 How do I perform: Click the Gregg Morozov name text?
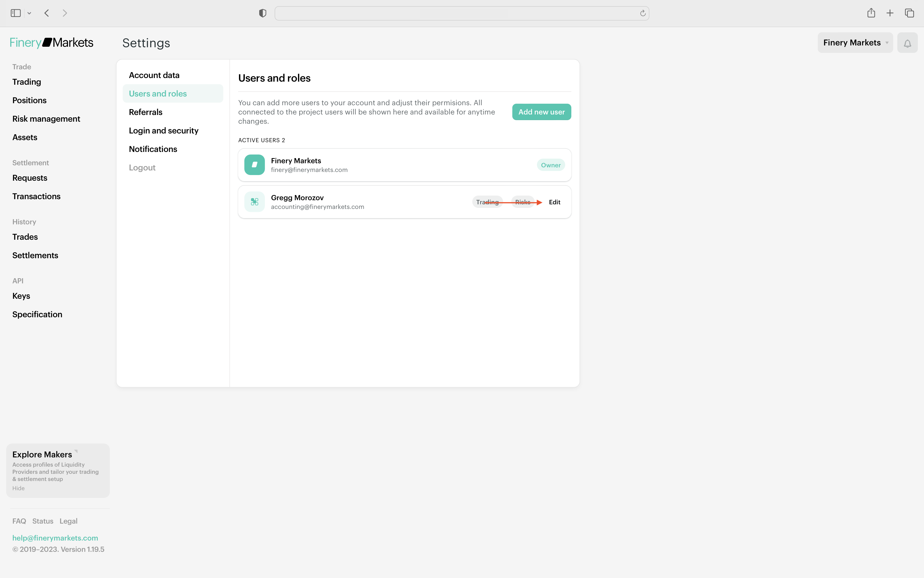[x=297, y=198]
